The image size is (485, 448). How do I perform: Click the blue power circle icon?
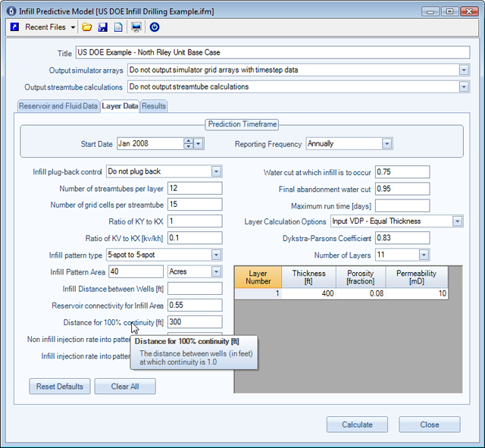pyautogui.click(x=155, y=27)
